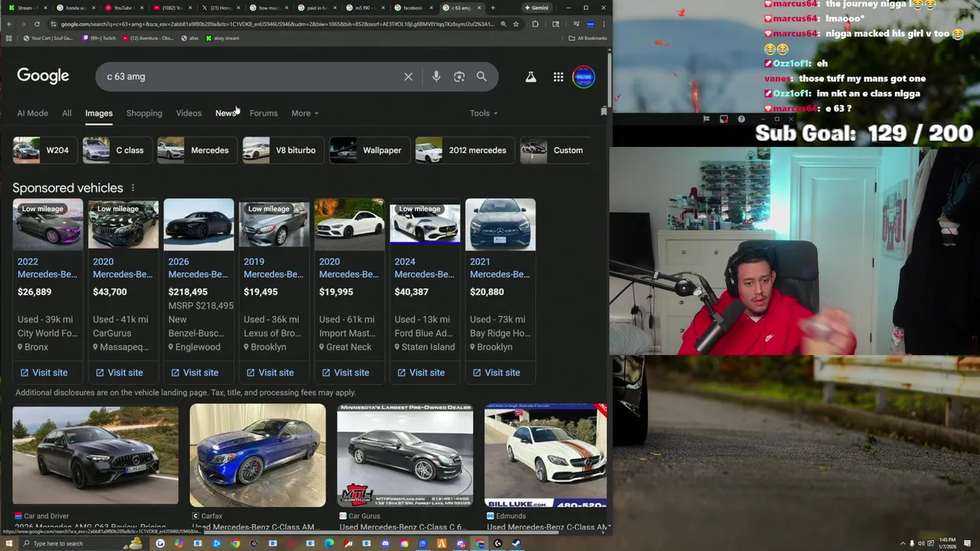Reload the current page
Image resolution: width=980 pixels, height=551 pixels.
37,24
